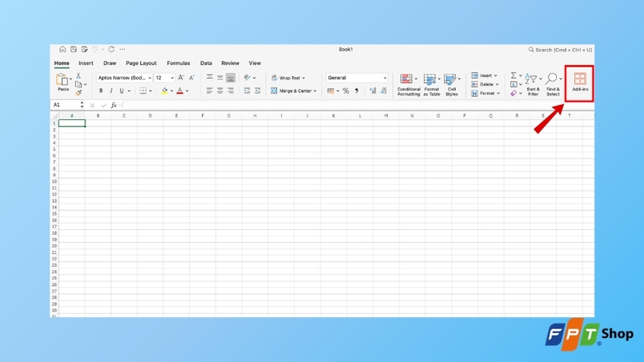Click the Home icon in title bar
This screenshot has width=644, height=362.
[x=63, y=49]
